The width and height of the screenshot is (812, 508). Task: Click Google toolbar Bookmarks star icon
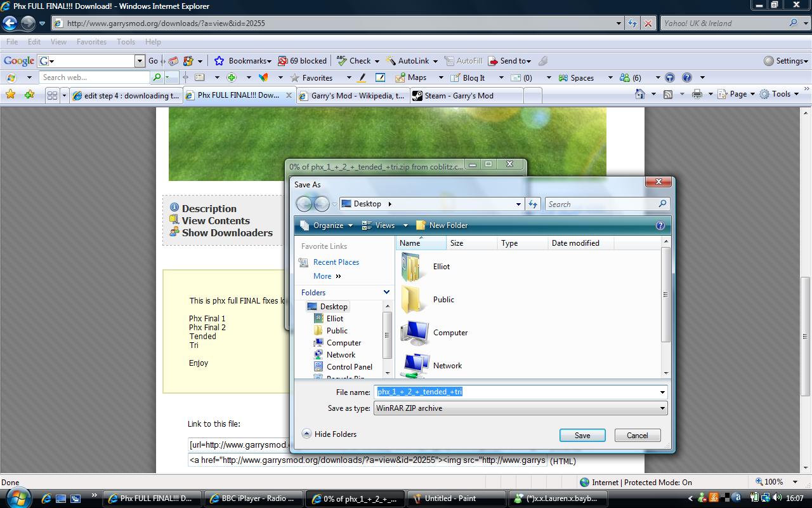[219, 61]
